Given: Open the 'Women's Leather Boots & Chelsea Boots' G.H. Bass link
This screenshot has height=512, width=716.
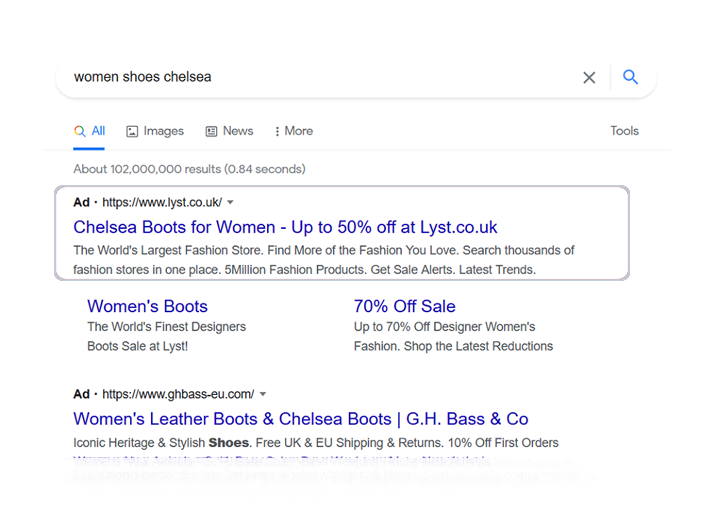Looking at the screenshot, I should 300,419.
